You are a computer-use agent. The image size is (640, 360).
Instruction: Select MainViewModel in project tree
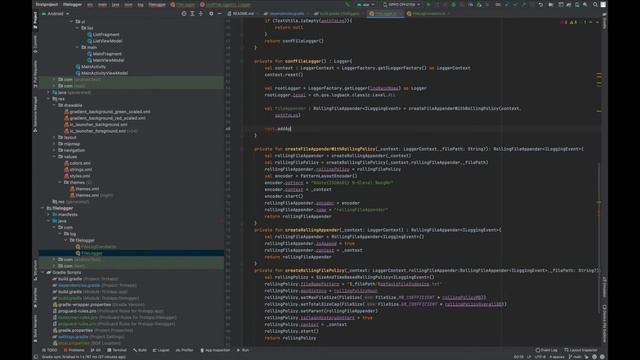point(108,60)
